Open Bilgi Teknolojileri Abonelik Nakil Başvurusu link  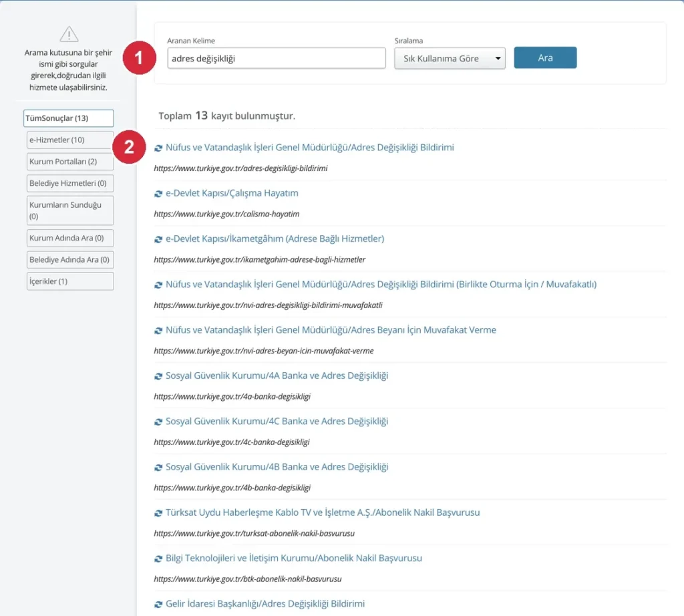click(x=294, y=558)
